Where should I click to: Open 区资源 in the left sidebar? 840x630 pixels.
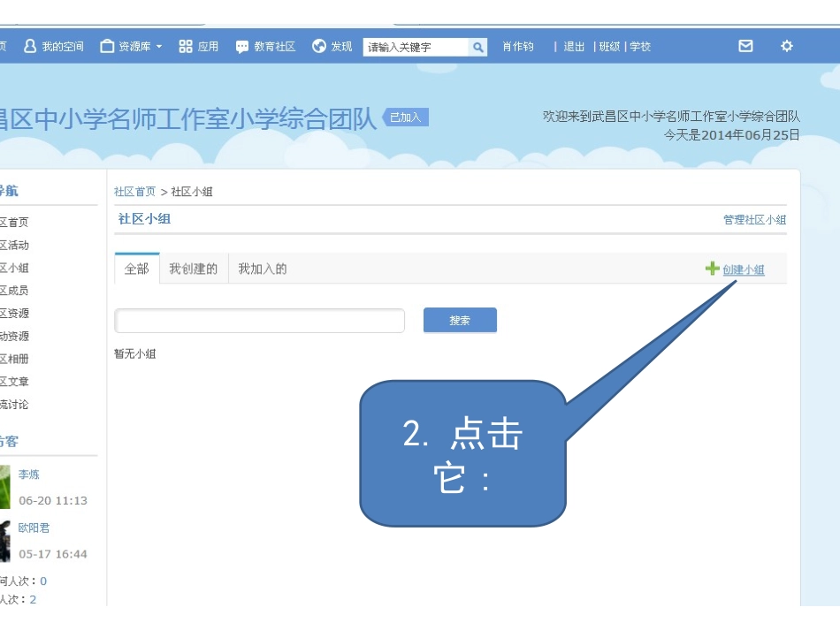click(x=14, y=313)
